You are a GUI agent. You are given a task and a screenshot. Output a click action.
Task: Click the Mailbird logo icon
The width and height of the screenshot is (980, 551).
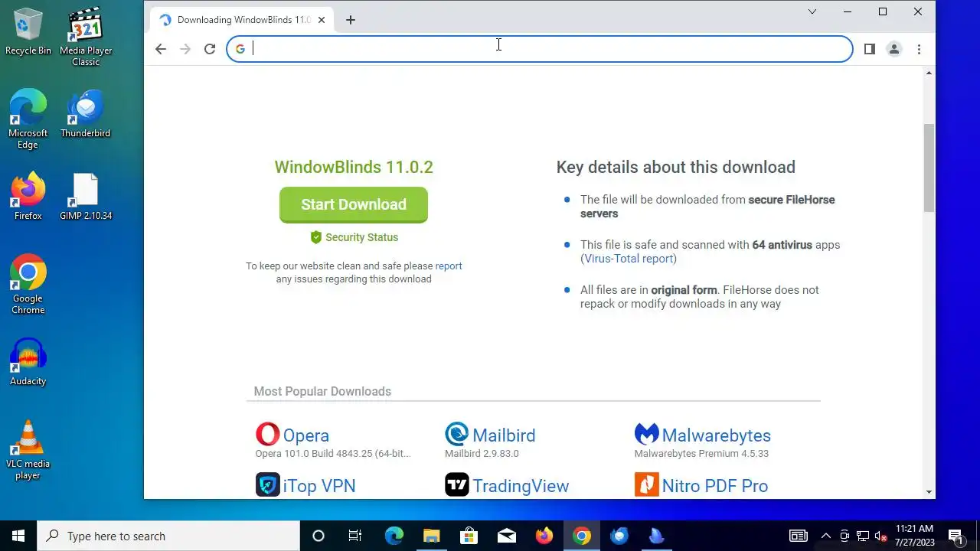(x=457, y=435)
